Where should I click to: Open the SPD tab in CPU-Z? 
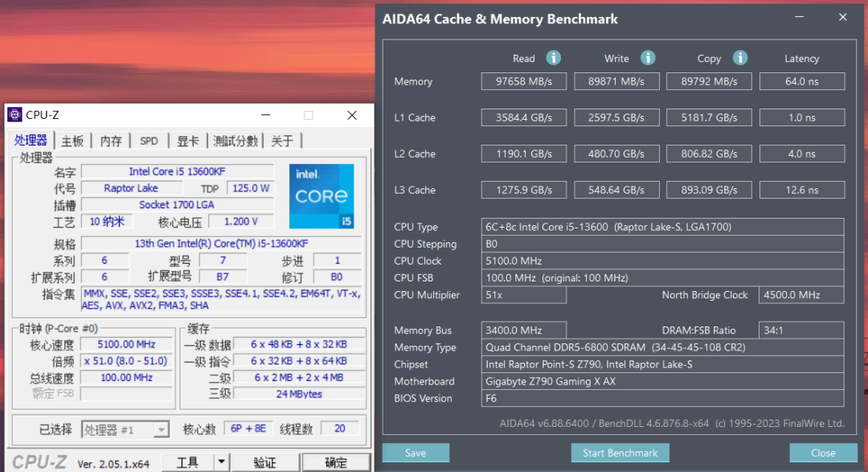tap(149, 142)
